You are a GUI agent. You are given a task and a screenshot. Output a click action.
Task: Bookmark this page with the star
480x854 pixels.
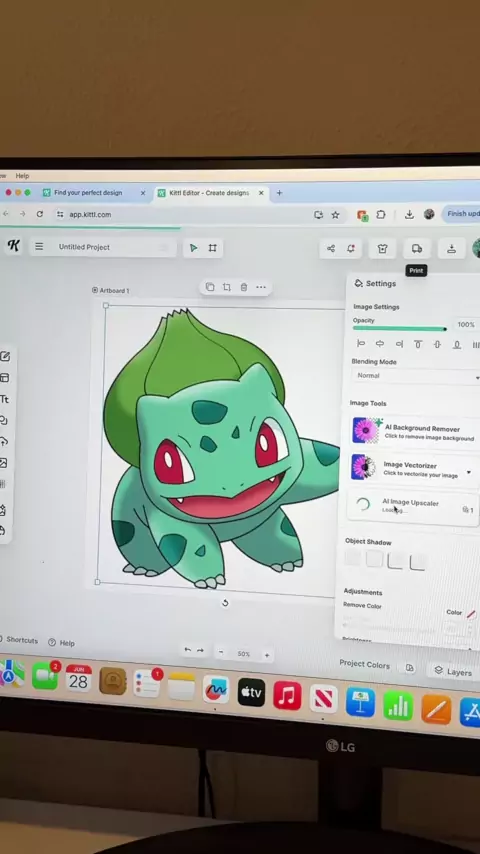point(335,215)
